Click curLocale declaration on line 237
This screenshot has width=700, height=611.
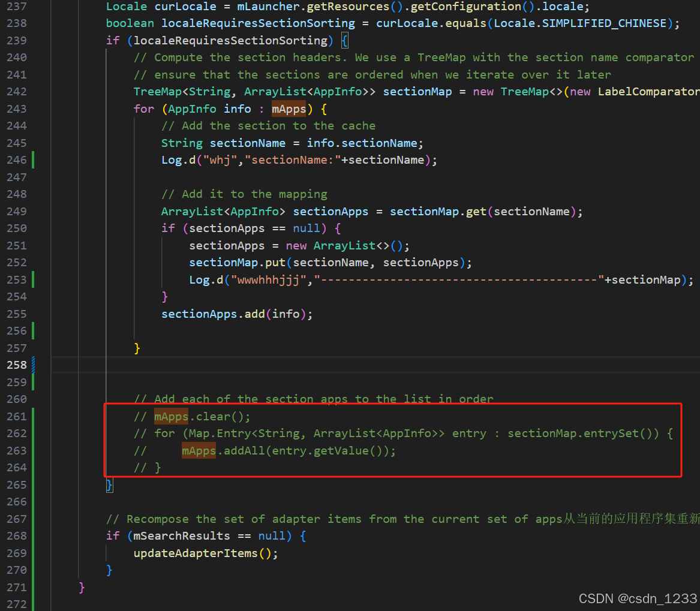(185, 7)
